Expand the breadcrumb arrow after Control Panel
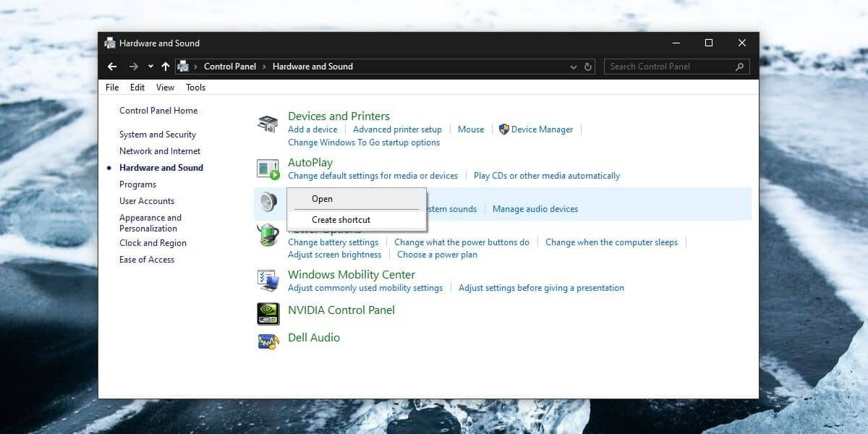This screenshot has width=868, height=434. (263, 66)
